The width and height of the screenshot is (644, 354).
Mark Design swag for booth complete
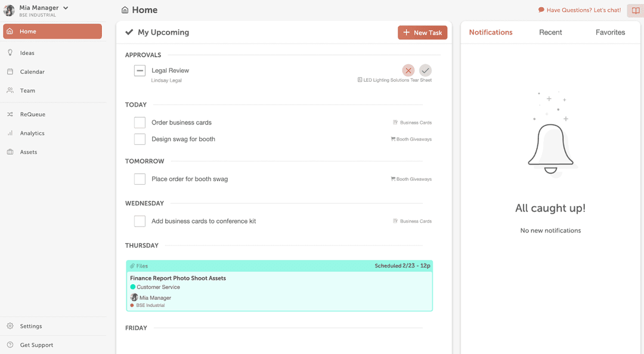[x=140, y=139]
